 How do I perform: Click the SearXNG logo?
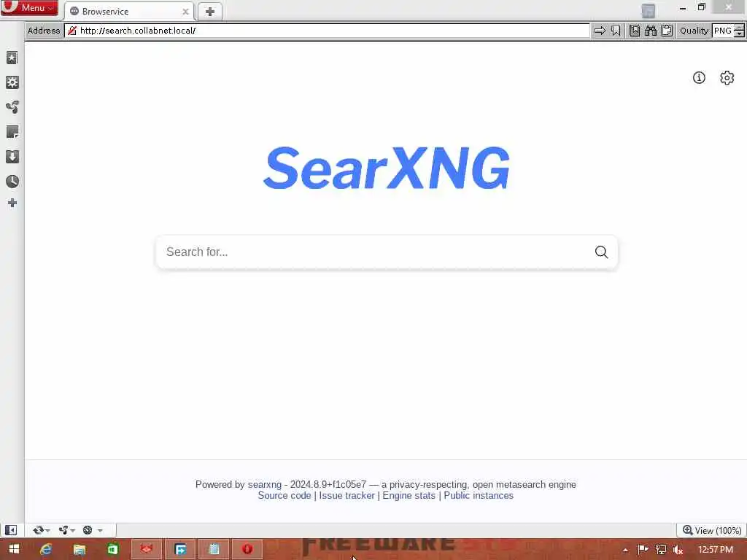387,168
